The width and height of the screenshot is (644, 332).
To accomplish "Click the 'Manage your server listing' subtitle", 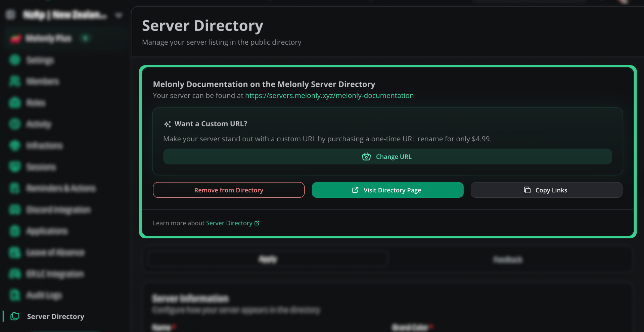I will [x=222, y=42].
